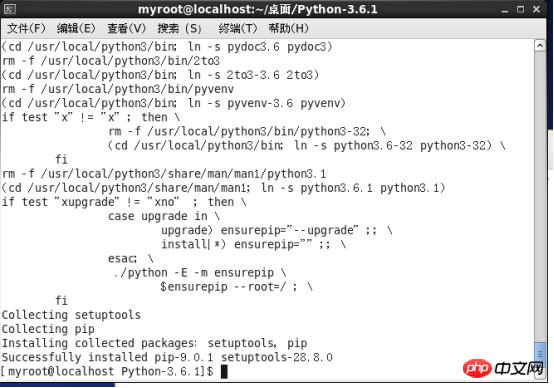Minimize the terminal window
554x388 pixels.
(505, 10)
